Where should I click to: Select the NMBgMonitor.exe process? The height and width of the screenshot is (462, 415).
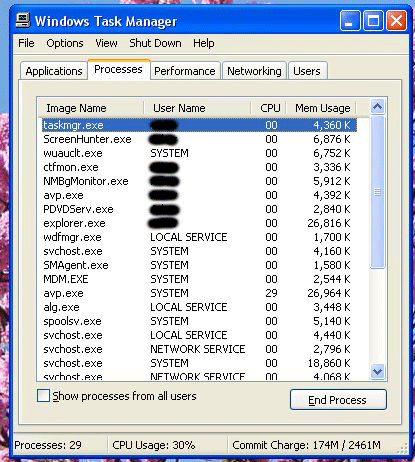pyautogui.click(x=199, y=181)
